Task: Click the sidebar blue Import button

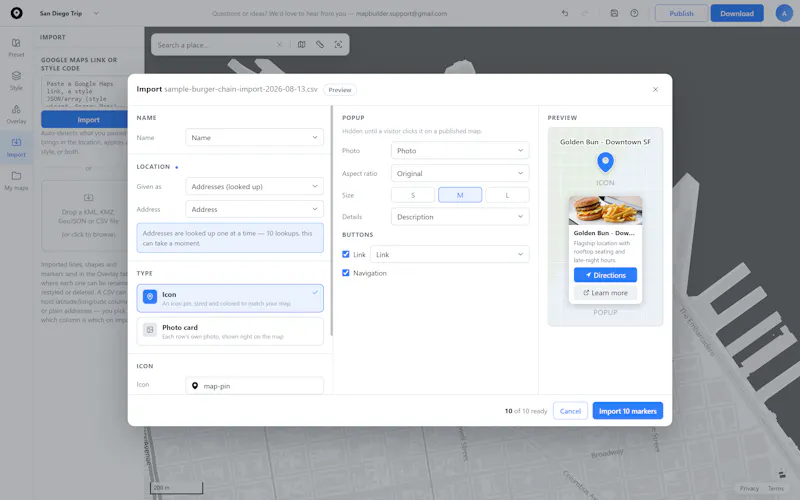Action: click(84, 119)
